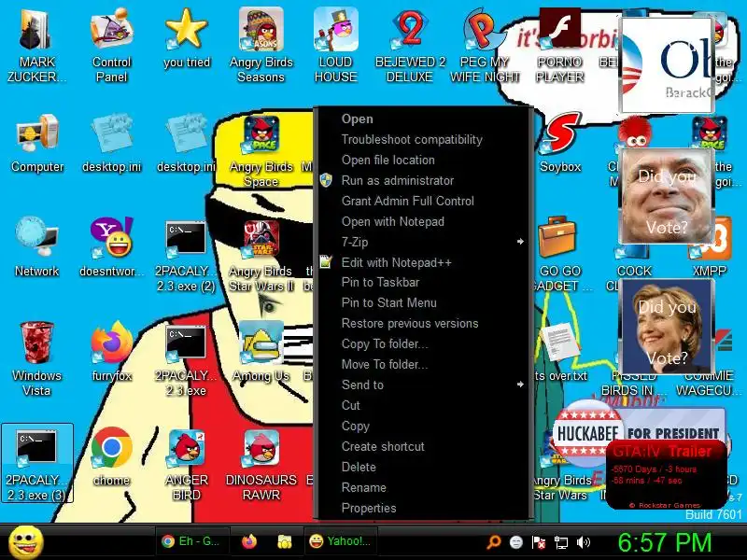Screen dimensions: 747x560
Task: Open the Soybox desktop icon
Action: 560,144
